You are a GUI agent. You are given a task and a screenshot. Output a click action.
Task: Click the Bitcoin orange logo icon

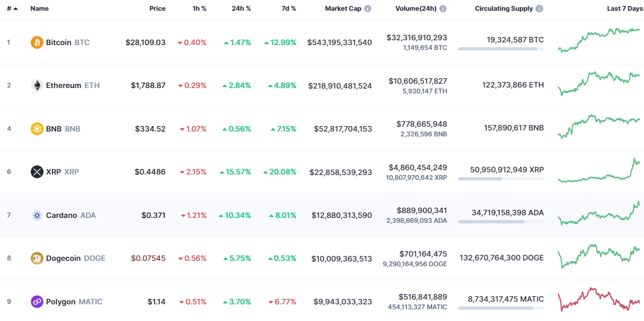(37, 42)
